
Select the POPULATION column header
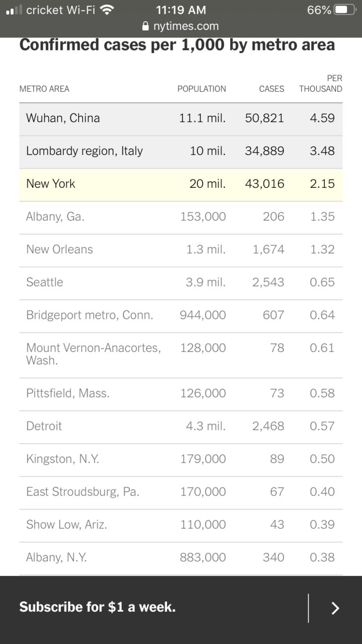click(x=201, y=89)
